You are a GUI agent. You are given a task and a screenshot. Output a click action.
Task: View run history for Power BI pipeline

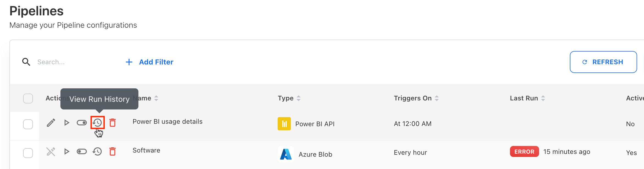[x=97, y=123]
